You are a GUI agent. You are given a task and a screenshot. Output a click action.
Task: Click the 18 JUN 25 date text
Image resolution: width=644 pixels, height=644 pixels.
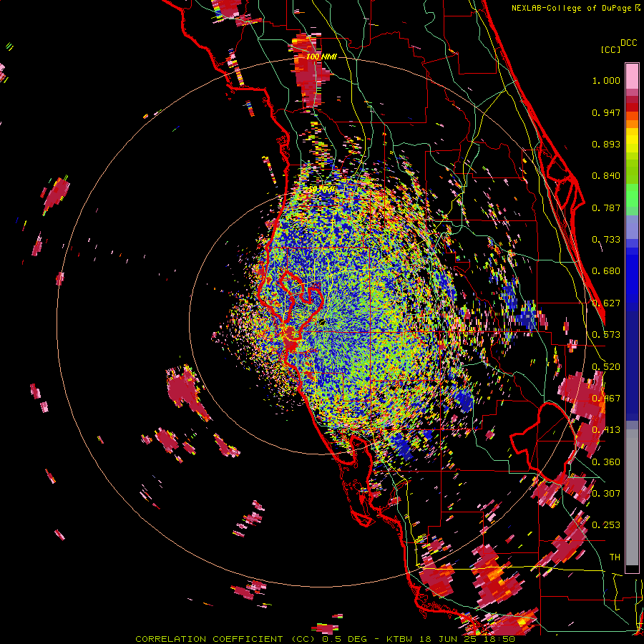[449, 639]
